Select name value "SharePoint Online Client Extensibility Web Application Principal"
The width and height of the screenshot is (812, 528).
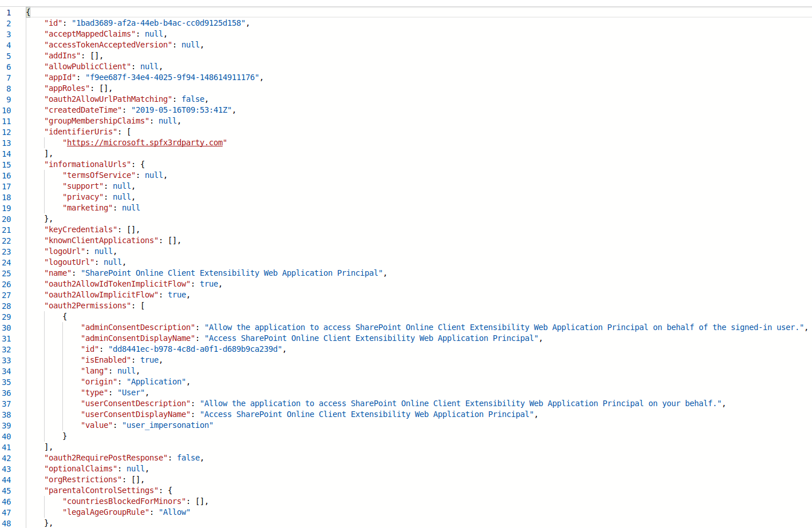point(232,273)
